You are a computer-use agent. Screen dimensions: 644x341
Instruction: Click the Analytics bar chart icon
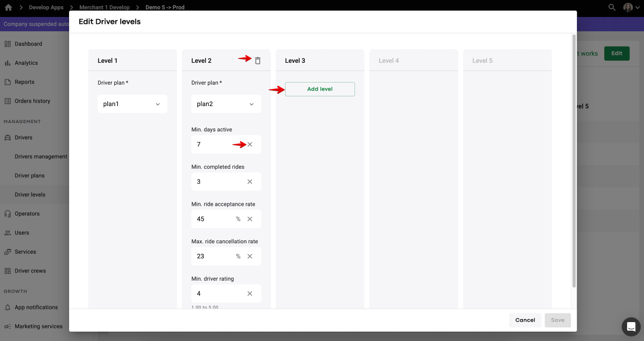[x=7, y=63]
